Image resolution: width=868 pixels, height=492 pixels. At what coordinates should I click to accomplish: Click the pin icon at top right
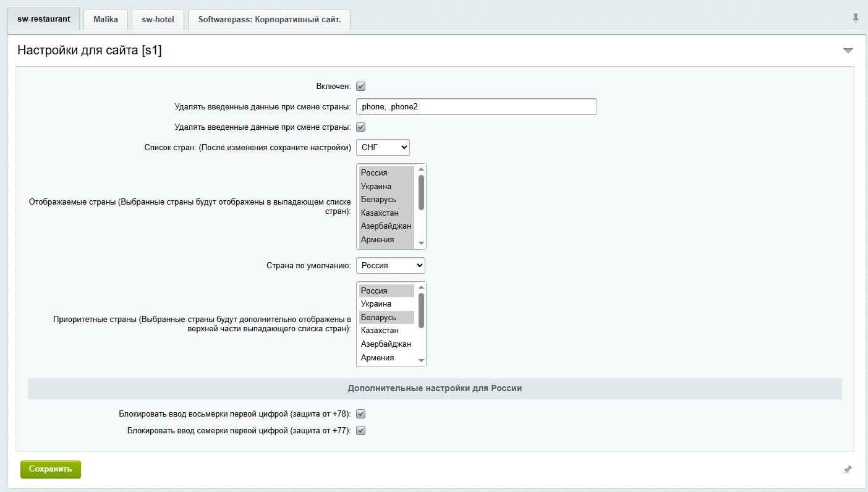(x=856, y=19)
